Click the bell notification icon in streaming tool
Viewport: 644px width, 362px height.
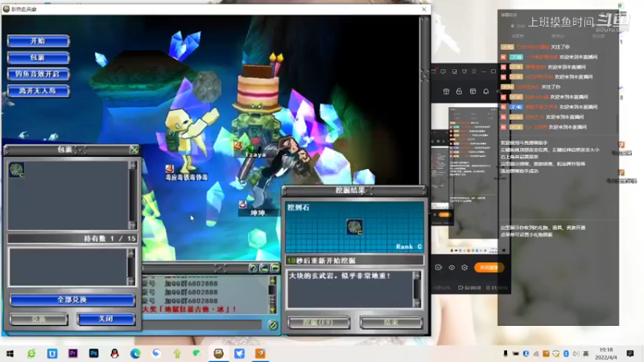click(486, 92)
